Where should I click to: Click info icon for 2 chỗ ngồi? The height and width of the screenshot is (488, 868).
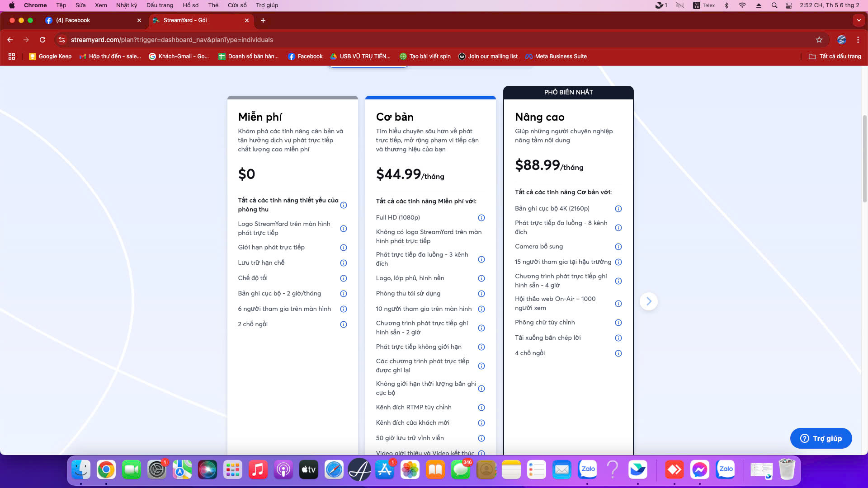click(344, 324)
